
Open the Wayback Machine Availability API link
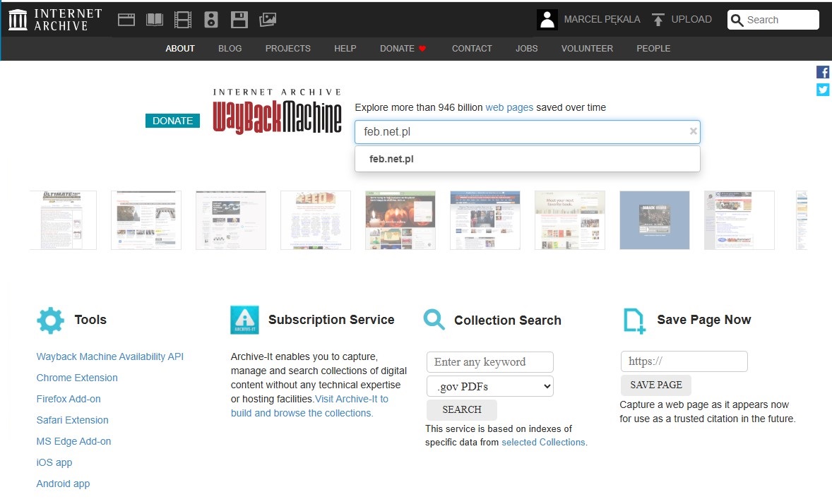pos(110,356)
